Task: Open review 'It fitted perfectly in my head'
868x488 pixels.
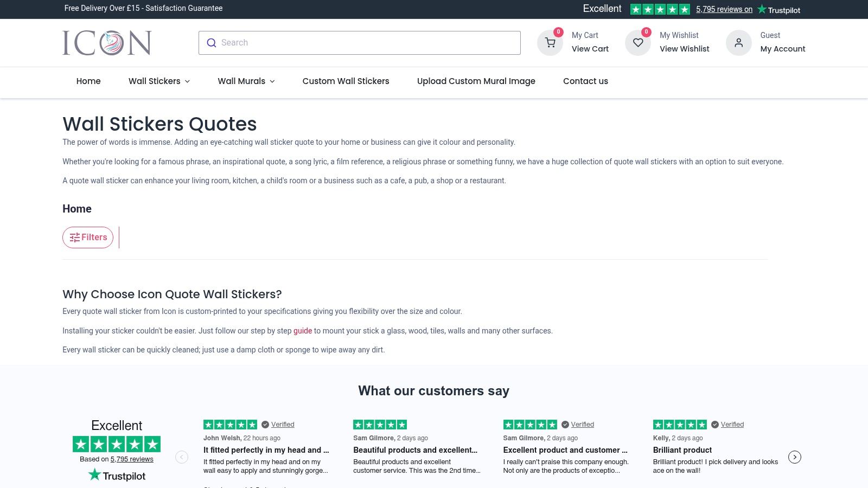Action: click(x=266, y=450)
